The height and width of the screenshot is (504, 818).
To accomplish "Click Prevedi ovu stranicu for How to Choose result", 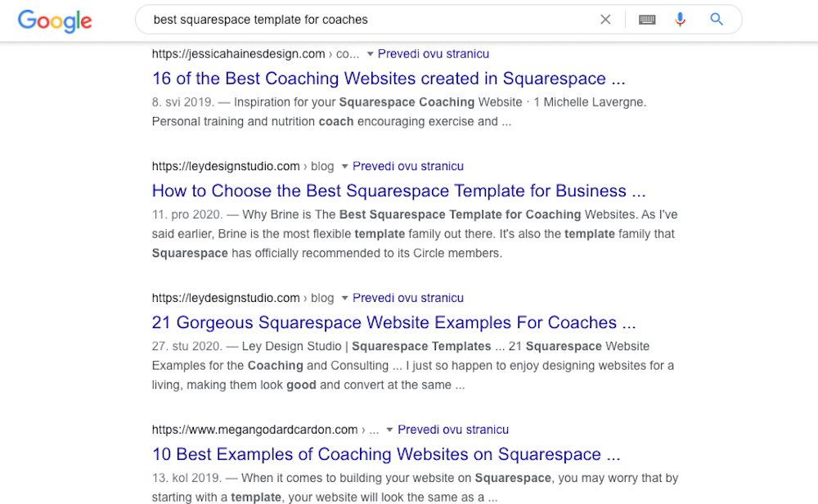I will (x=408, y=166).
